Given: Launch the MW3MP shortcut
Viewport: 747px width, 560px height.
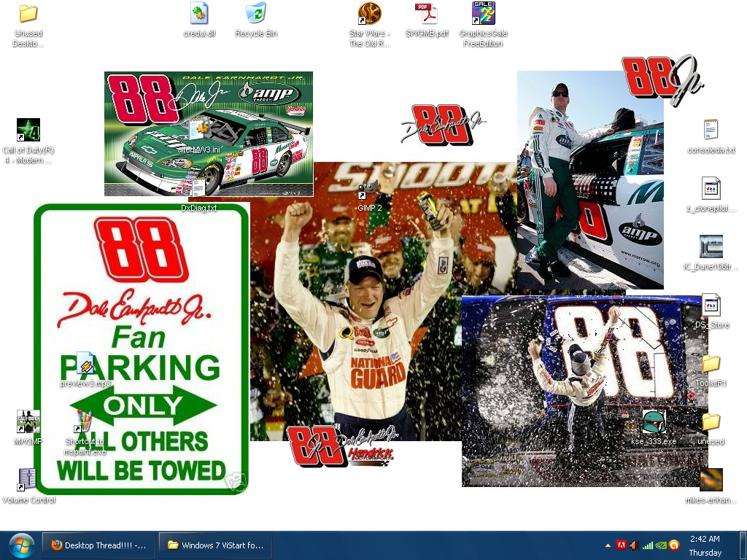Looking at the screenshot, I should click(28, 421).
